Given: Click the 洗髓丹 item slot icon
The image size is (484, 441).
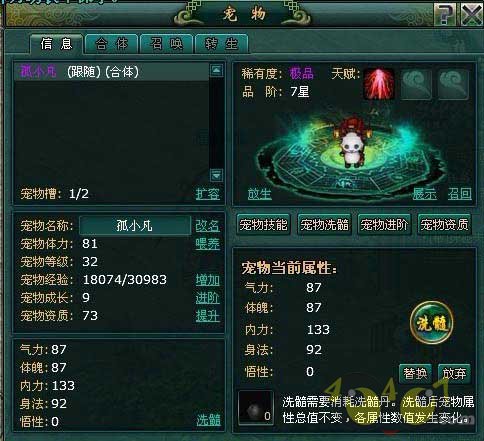Looking at the screenshot, I should coord(256,408).
